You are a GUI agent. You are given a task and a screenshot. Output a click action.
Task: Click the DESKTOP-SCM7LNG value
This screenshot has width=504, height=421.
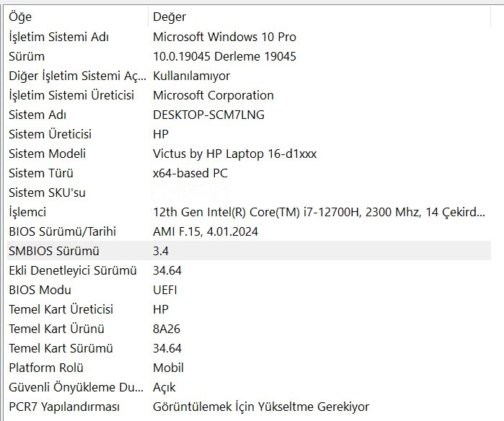pos(208,115)
